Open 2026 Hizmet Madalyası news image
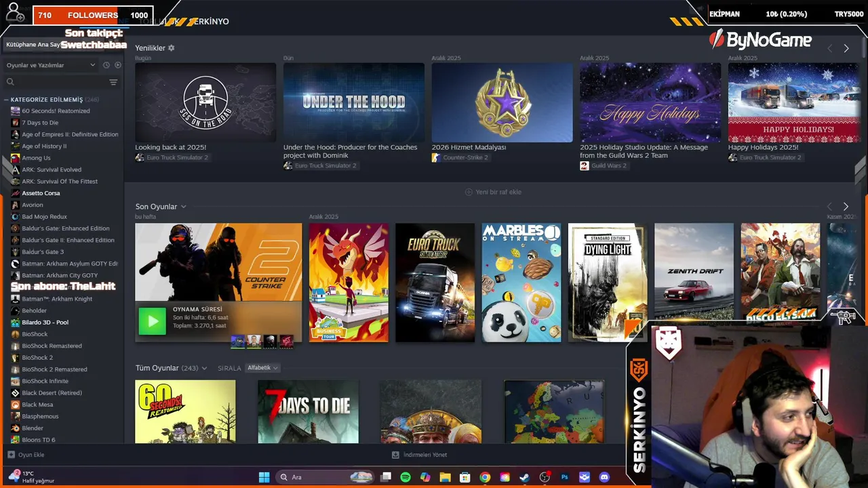This screenshot has width=868, height=488. (x=502, y=102)
